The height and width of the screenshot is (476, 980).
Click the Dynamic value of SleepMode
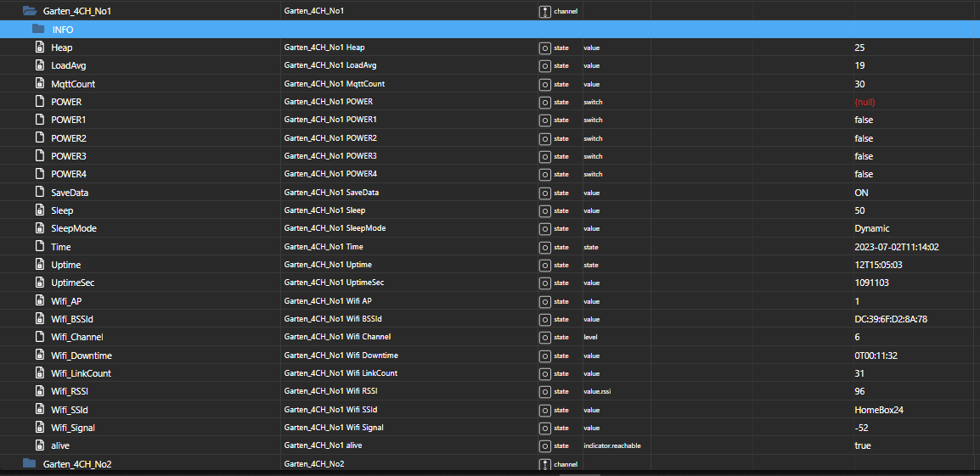tap(872, 228)
